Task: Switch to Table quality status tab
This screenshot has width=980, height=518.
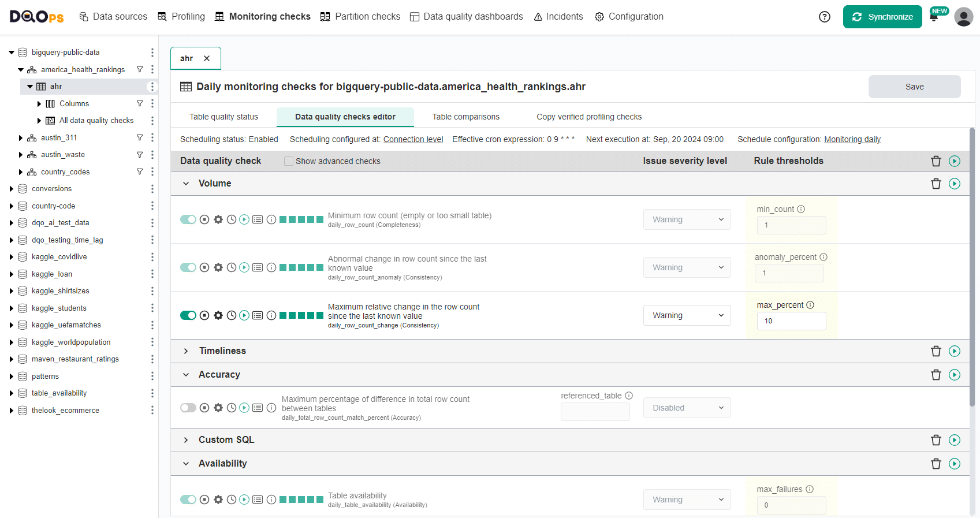Action: pyautogui.click(x=224, y=117)
